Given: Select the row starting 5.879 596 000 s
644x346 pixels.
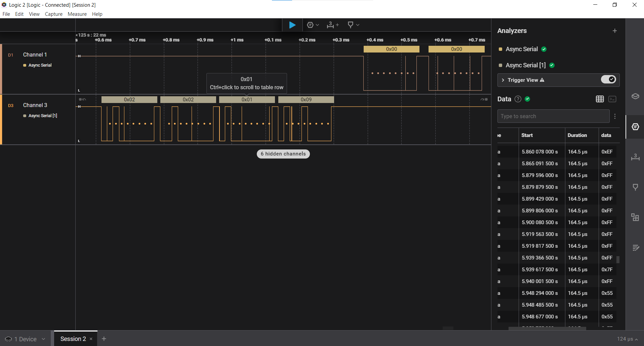Looking at the screenshot, I should pos(557,175).
